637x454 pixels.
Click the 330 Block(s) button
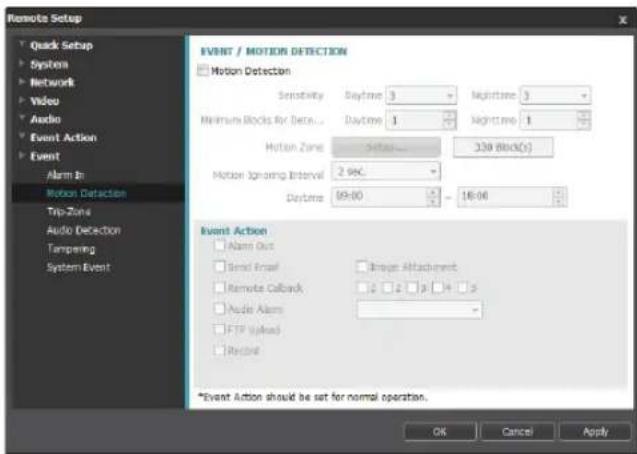coord(503,147)
